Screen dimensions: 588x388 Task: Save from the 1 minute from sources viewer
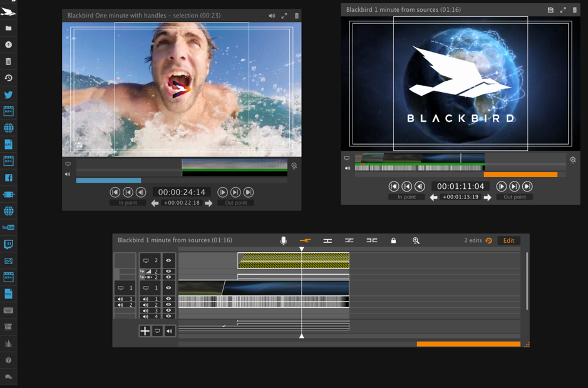point(550,10)
